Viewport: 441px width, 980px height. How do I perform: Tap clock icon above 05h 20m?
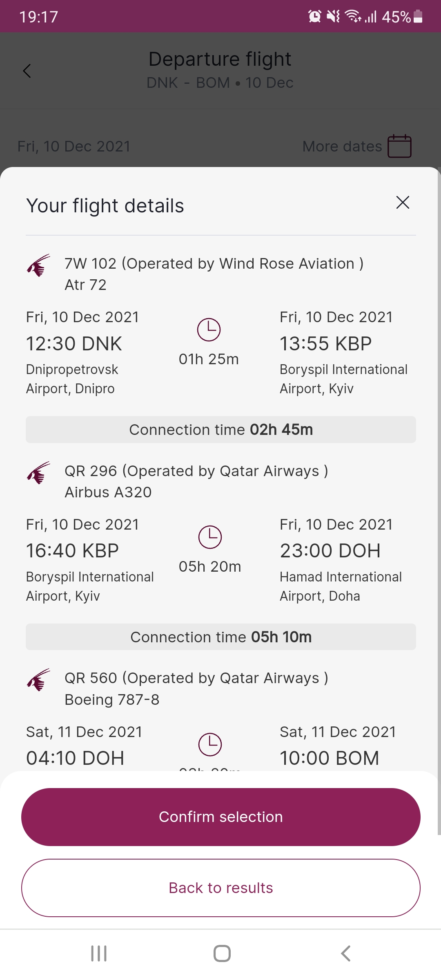pos(210,537)
